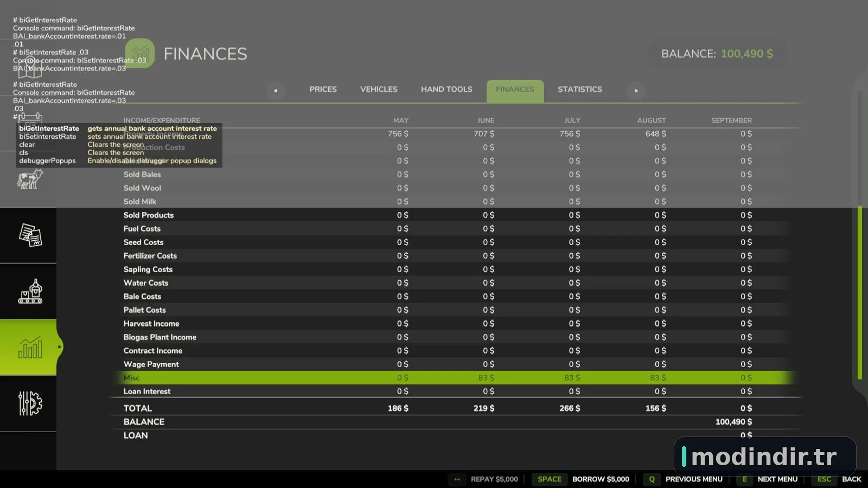This screenshot has height=488, width=868.
Task: Select the Sold Bales row label
Action: [142, 175]
